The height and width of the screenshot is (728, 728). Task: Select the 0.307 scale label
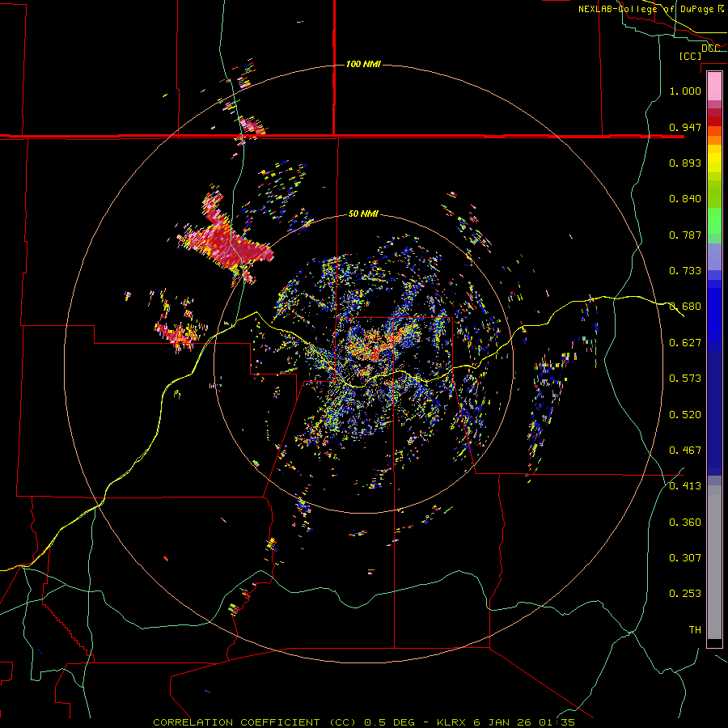[x=685, y=557]
